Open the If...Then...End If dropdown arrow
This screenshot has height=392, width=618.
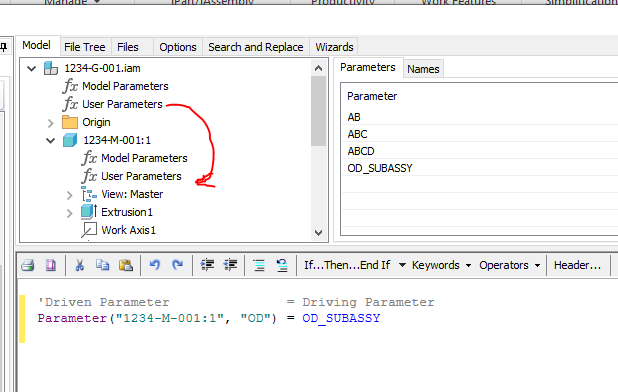[x=402, y=265]
